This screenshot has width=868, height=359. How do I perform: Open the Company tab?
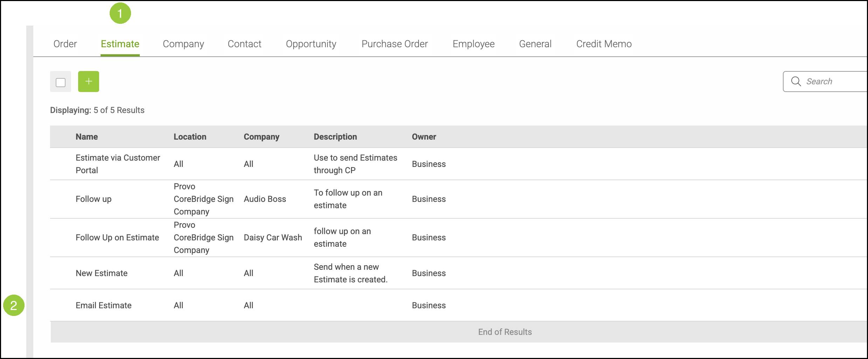point(183,44)
